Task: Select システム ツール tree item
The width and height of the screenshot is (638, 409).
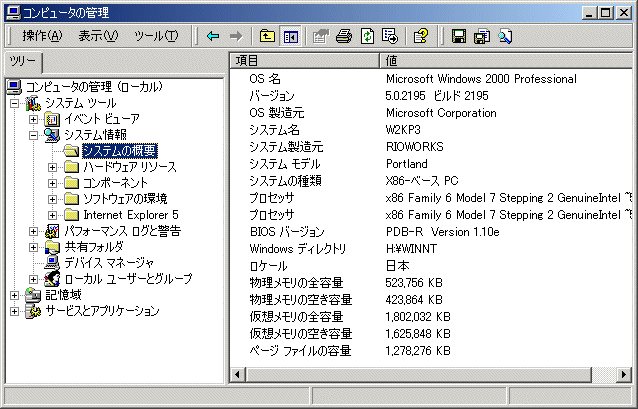Action: (x=81, y=103)
